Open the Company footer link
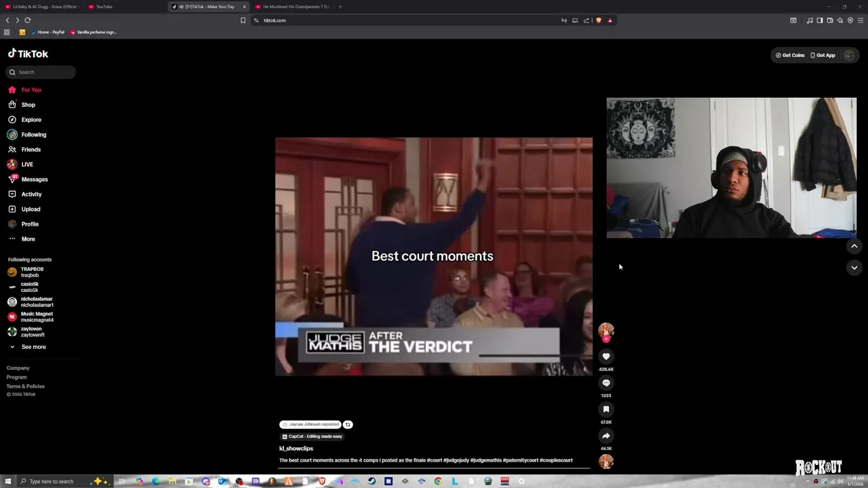The height and width of the screenshot is (488, 868). tap(18, 368)
